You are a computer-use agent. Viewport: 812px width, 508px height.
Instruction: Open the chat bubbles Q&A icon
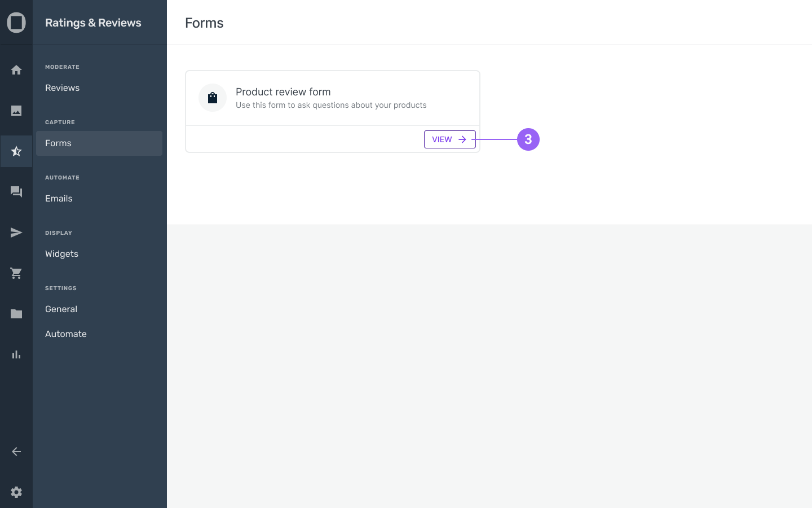pos(16,192)
